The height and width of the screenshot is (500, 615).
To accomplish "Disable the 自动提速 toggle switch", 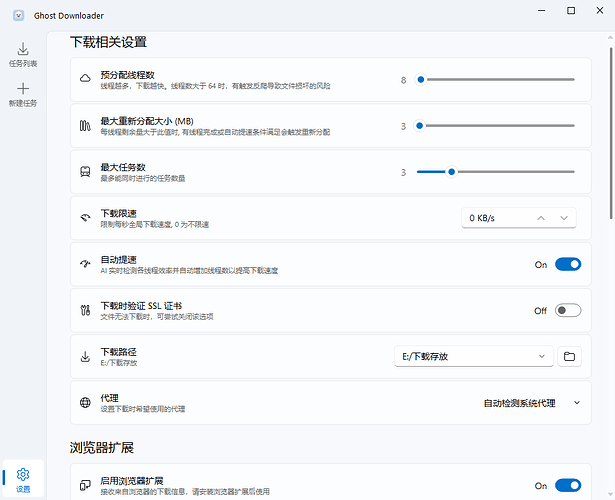I will coord(567,264).
